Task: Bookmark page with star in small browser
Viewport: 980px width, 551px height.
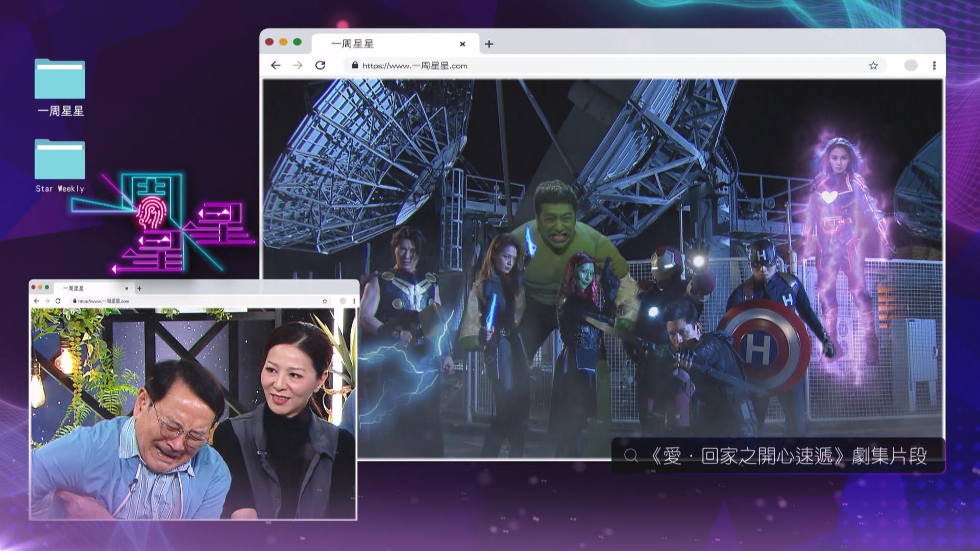Action: click(325, 301)
